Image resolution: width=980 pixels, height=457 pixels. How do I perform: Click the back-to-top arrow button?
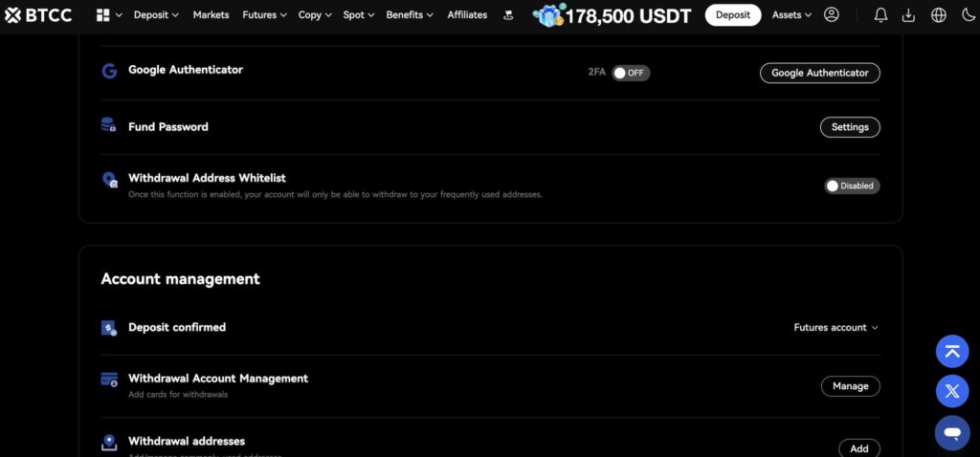point(952,352)
